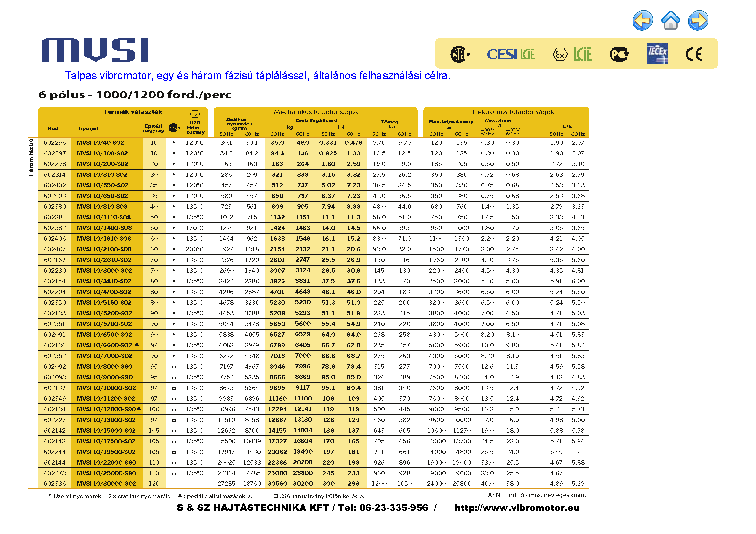
Task: Select the MVSI 10/6600-S02 special application row
Action: (x=104, y=345)
